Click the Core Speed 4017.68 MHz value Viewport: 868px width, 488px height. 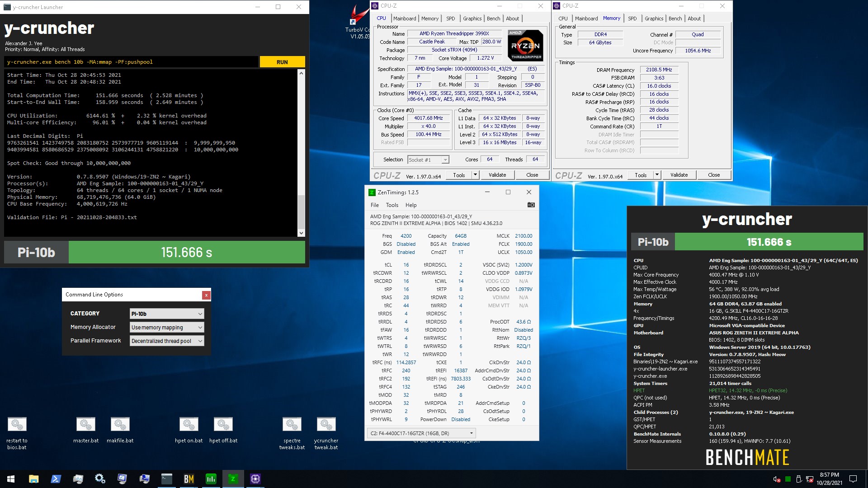(x=428, y=118)
